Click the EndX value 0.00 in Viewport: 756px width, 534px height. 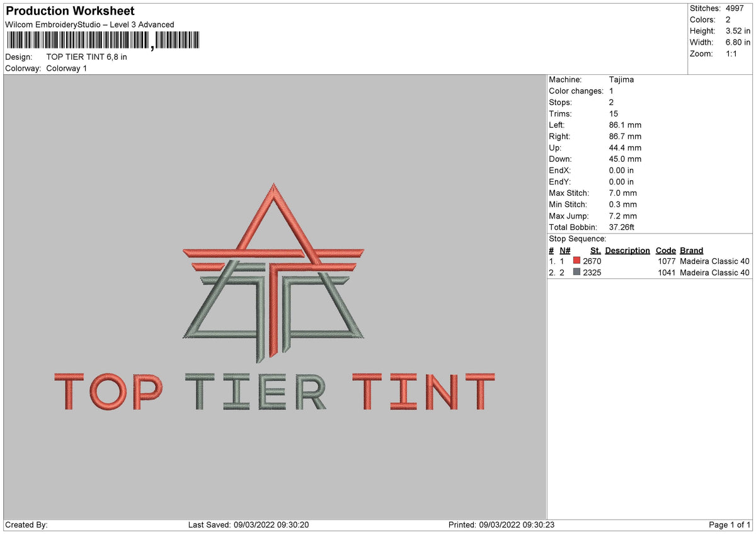coord(622,170)
